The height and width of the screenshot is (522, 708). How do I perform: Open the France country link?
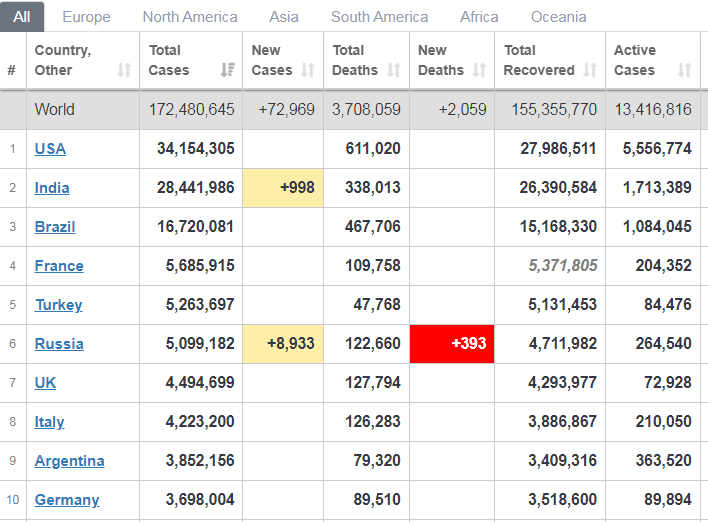point(59,266)
